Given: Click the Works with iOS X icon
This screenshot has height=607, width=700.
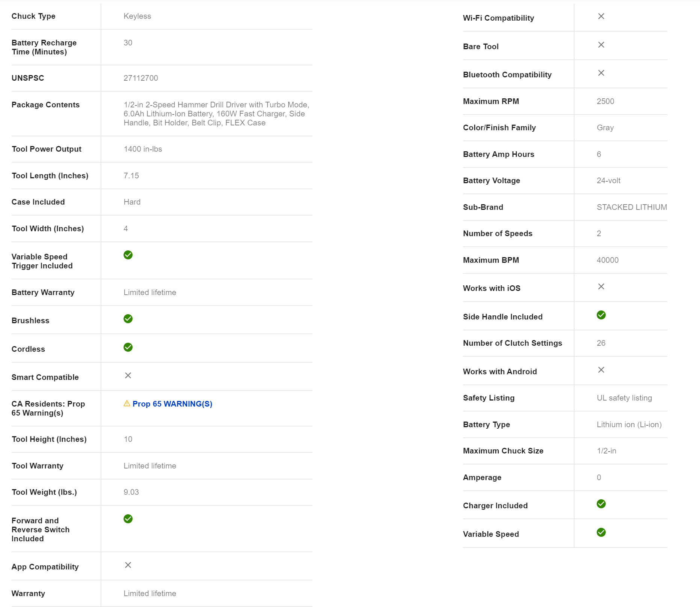Looking at the screenshot, I should pyautogui.click(x=601, y=286).
